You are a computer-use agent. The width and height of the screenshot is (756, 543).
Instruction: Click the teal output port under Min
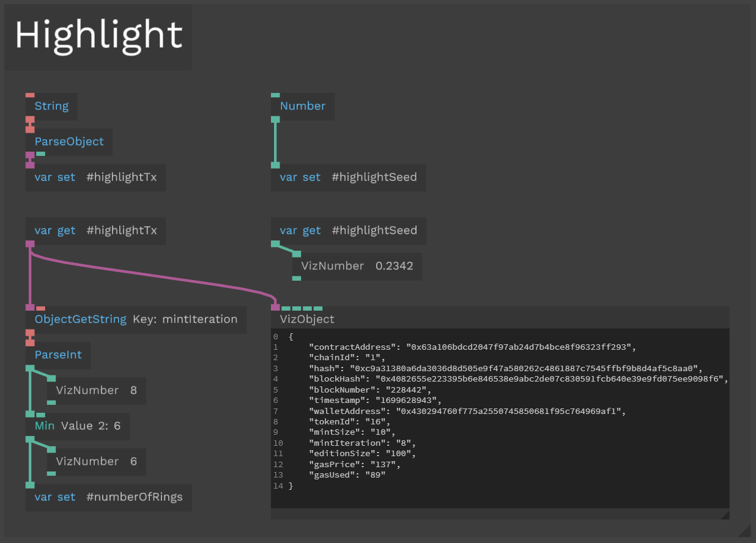(x=30, y=439)
